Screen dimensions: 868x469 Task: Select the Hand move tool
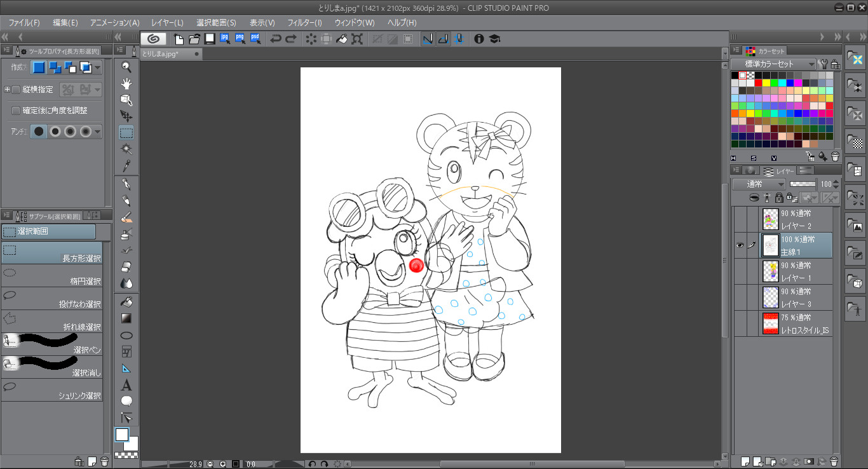(x=126, y=83)
